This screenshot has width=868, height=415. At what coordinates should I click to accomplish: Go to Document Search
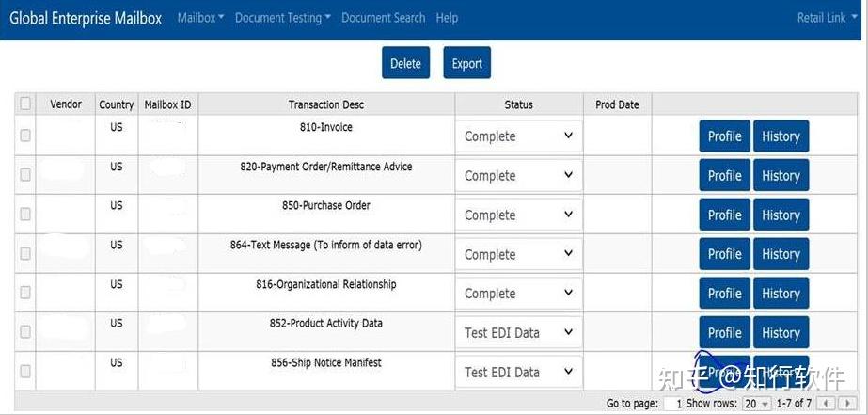tap(383, 18)
